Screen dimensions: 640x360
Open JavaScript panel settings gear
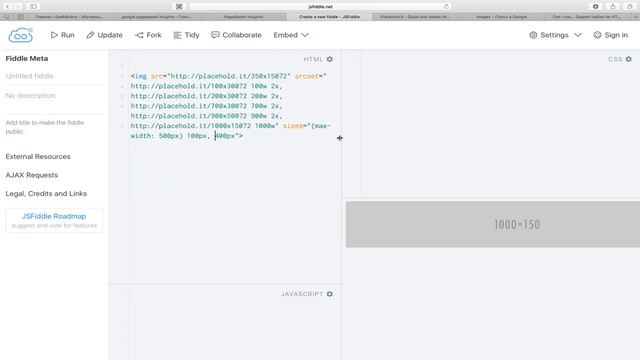click(330, 294)
